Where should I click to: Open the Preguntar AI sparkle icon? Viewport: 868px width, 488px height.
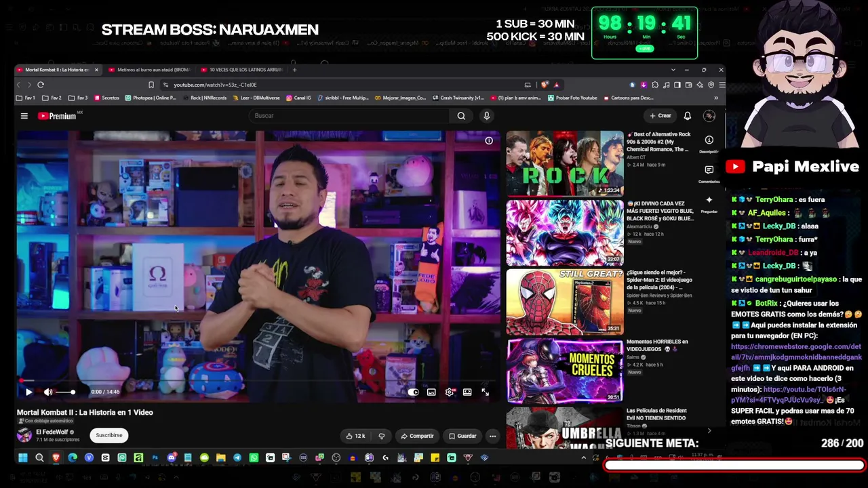click(x=709, y=200)
